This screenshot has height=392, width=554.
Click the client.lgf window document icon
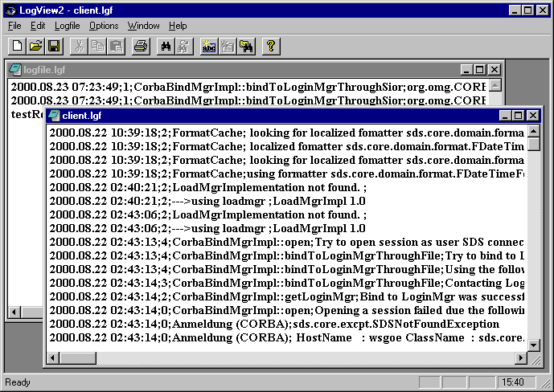click(54, 116)
